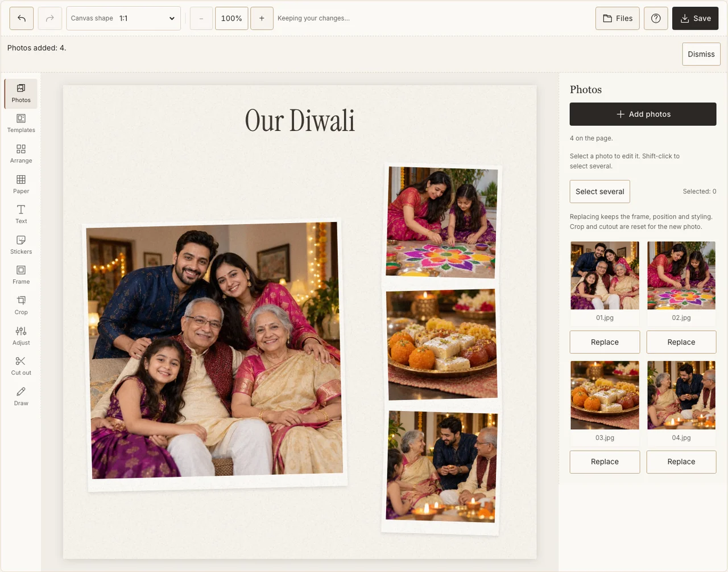Zoom out with the minus button
This screenshot has width=728, height=572.
[x=201, y=18]
